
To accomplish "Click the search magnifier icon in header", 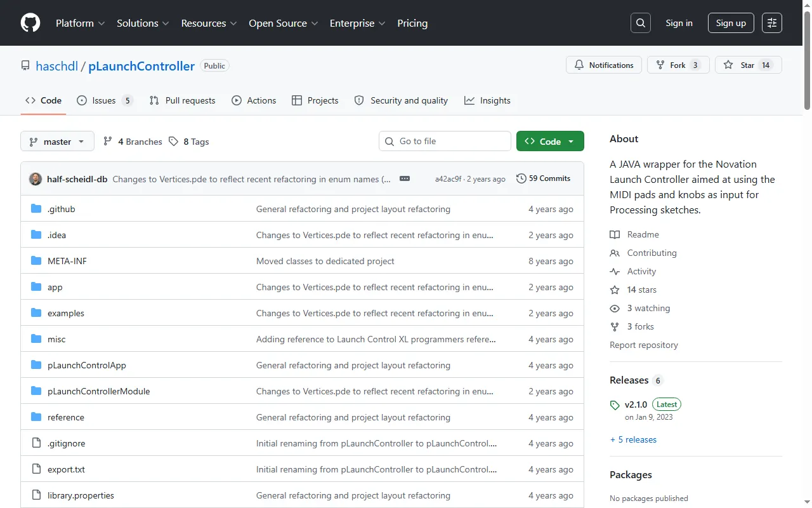I will pos(641,23).
